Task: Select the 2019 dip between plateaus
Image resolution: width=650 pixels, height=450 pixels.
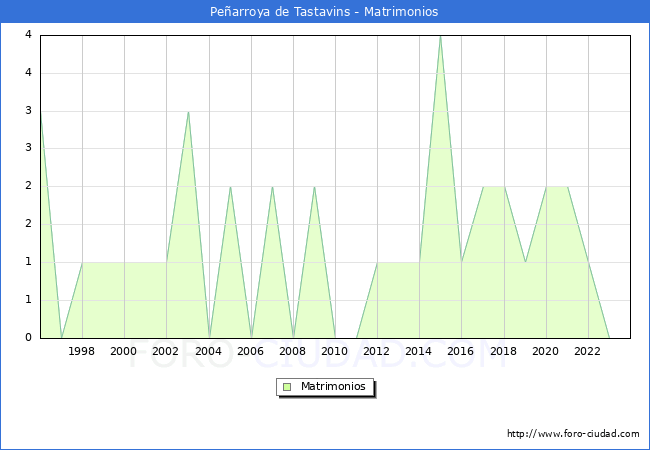Action: point(525,262)
